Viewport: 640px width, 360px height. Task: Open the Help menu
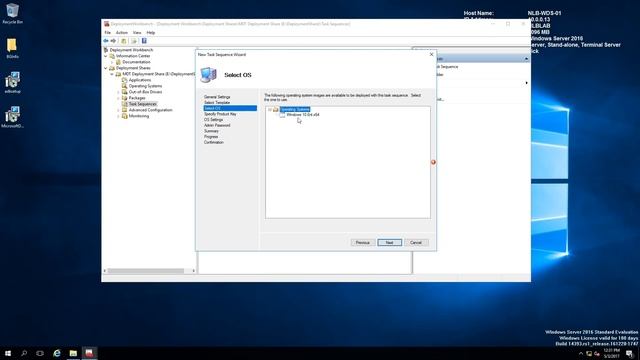tap(151, 33)
